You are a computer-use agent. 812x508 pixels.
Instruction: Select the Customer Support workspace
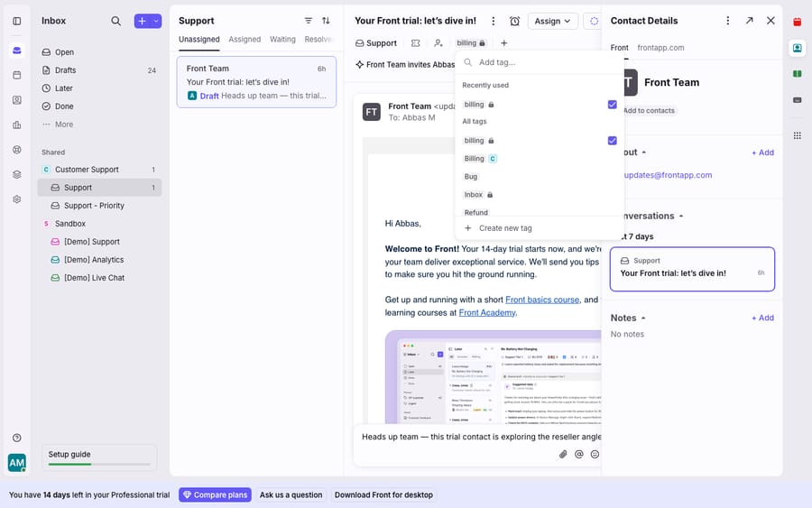[99, 170]
